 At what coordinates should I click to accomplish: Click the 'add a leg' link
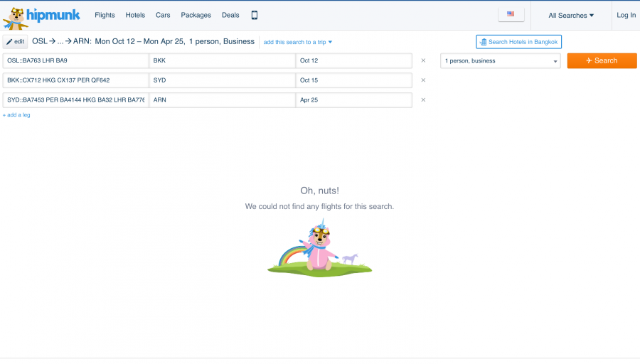click(16, 114)
